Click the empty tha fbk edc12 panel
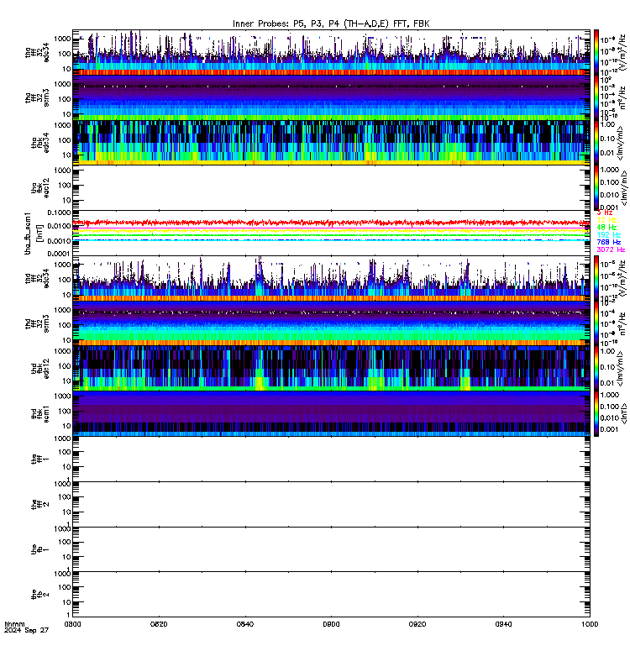 click(331, 187)
